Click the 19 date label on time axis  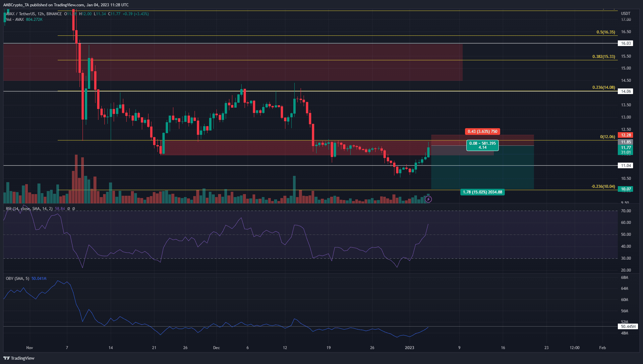pyautogui.click(x=328, y=348)
